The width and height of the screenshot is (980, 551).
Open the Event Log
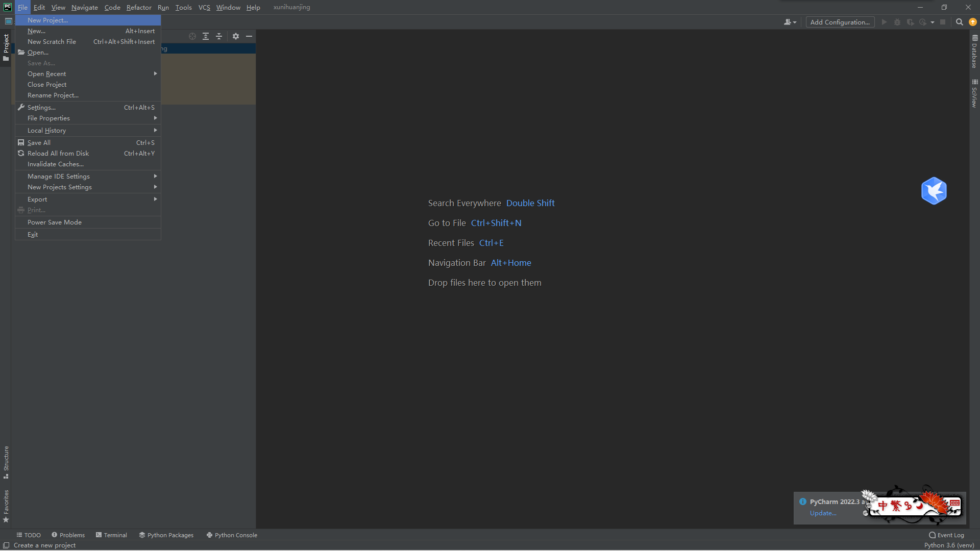click(x=946, y=535)
